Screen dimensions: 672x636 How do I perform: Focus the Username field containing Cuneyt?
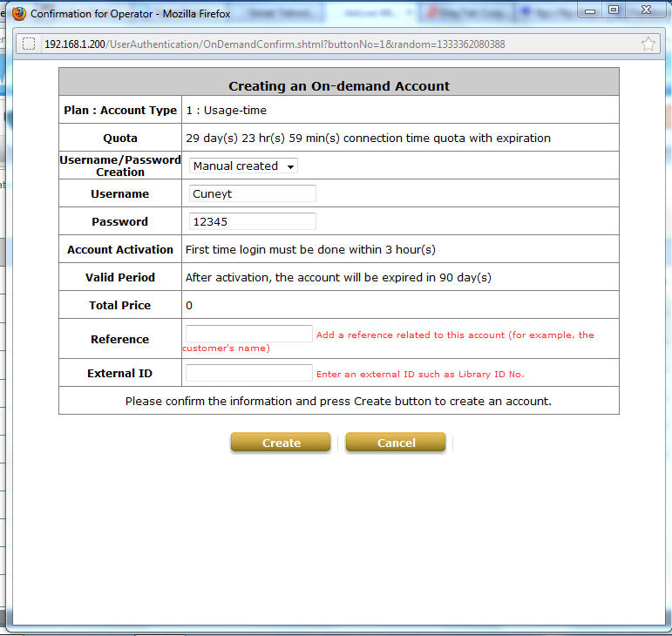tap(252, 193)
